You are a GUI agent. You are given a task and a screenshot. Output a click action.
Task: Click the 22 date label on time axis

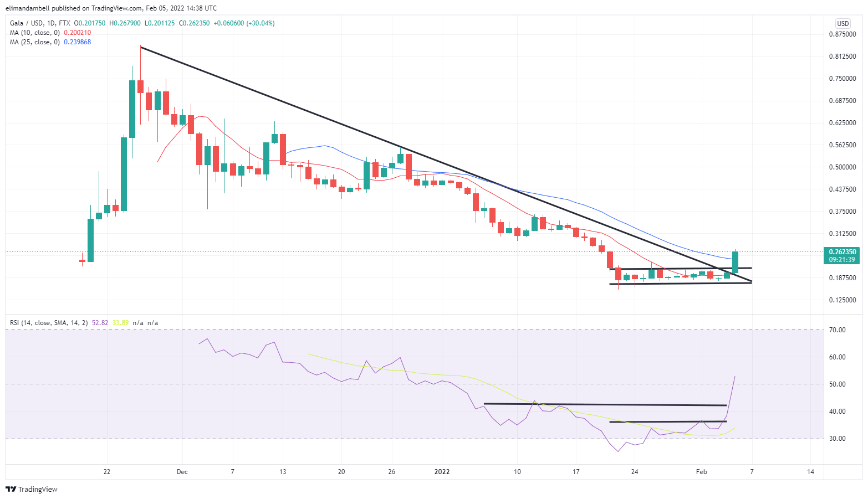107,472
